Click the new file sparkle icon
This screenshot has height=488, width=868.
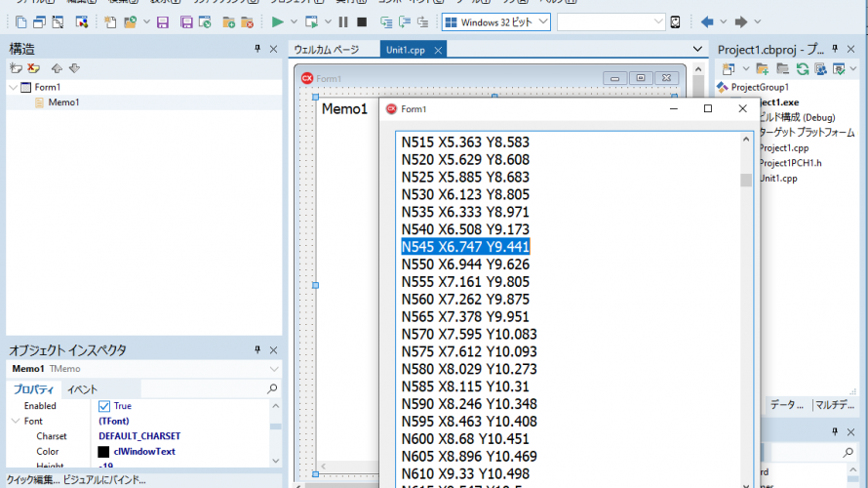(x=110, y=22)
